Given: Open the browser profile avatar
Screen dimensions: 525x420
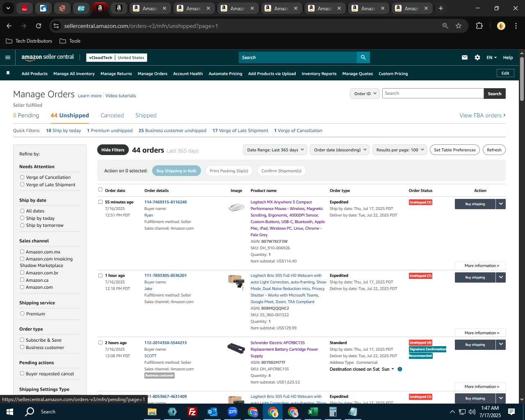Looking at the screenshot, I should [x=501, y=26].
